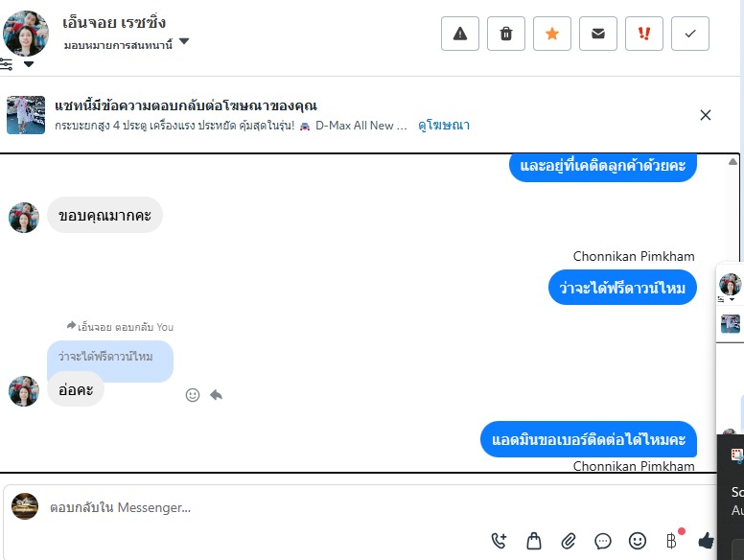
Task: Mark conversation done with checkmark button
Action: [x=690, y=34]
